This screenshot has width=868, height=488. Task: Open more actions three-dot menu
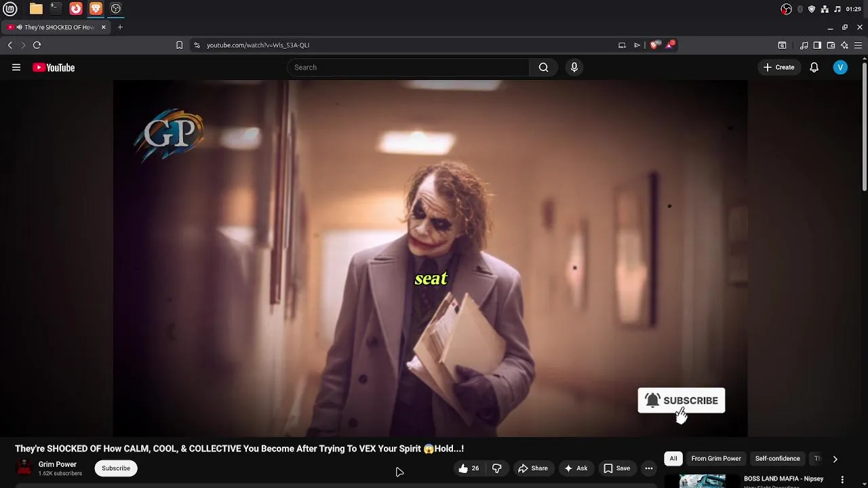pyautogui.click(x=649, y=468)
